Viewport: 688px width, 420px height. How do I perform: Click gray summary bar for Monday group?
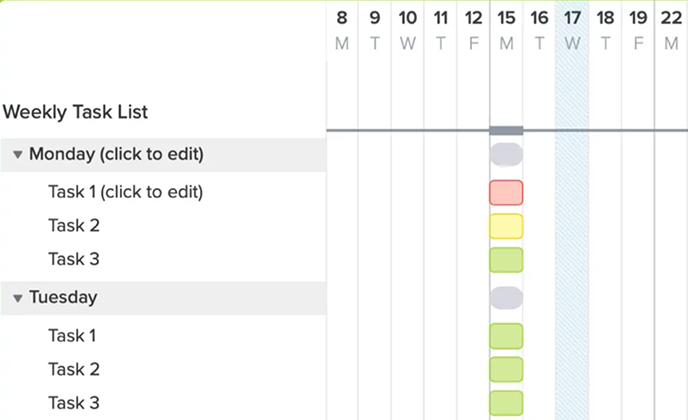point(506,154)
